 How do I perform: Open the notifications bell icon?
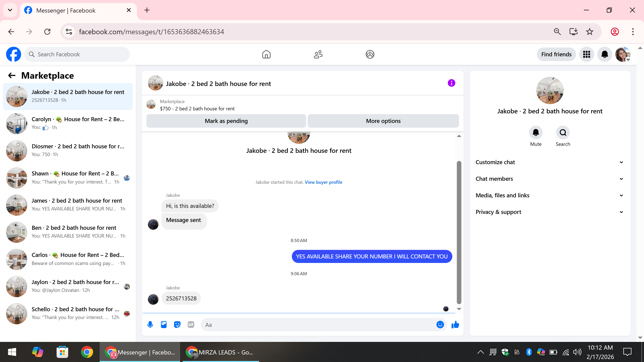[x=605, y=54]
